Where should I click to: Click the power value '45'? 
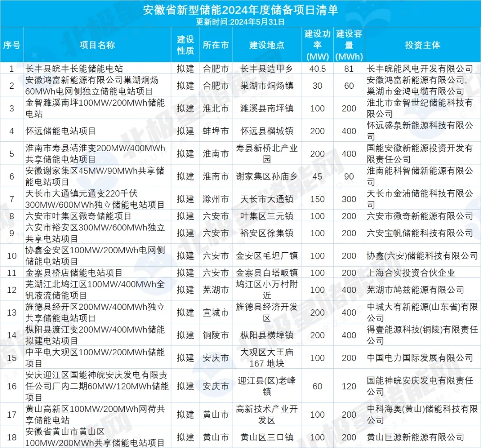(x=318, y=177)
